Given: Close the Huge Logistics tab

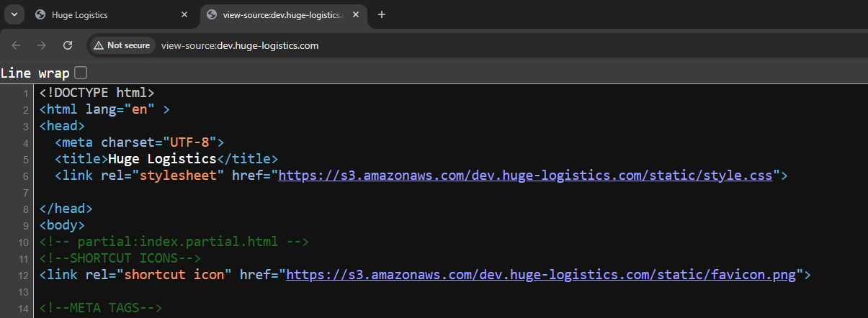Looking at the screenshot, I should pos(184,14).
